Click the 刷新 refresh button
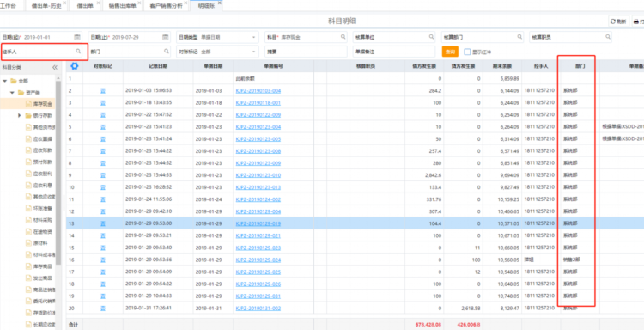The image size is (644, 330). click(x=619, y=21)
